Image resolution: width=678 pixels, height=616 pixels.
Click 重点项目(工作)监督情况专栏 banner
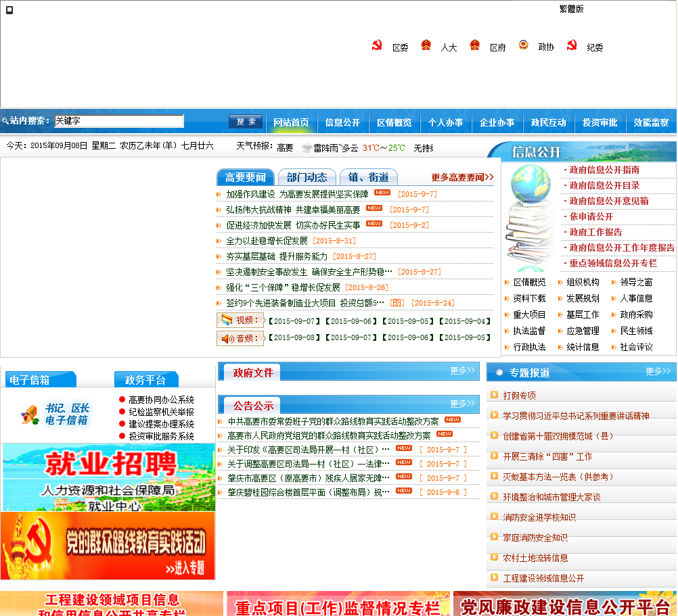click(338, 603)
